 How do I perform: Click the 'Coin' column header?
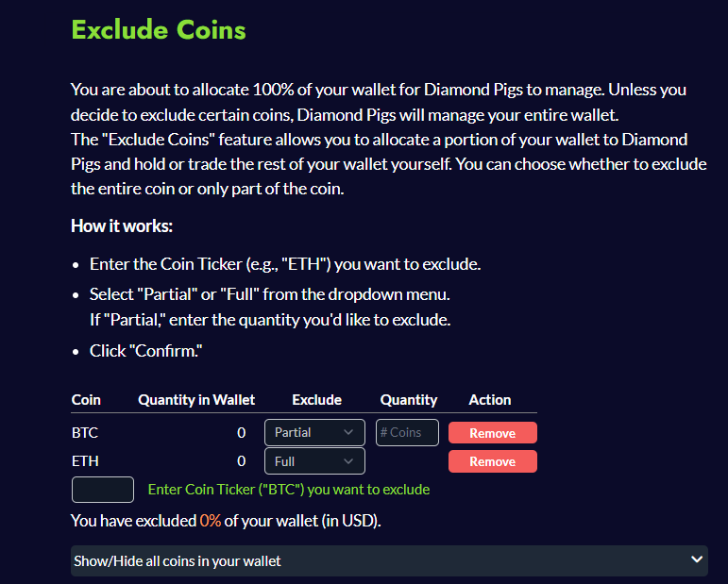[86, 400]
